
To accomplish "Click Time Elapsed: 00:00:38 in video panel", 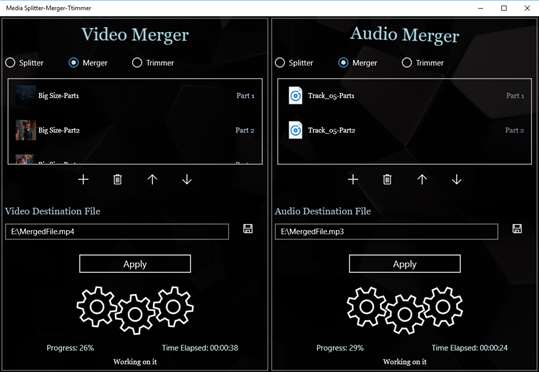I will [200, 348].
